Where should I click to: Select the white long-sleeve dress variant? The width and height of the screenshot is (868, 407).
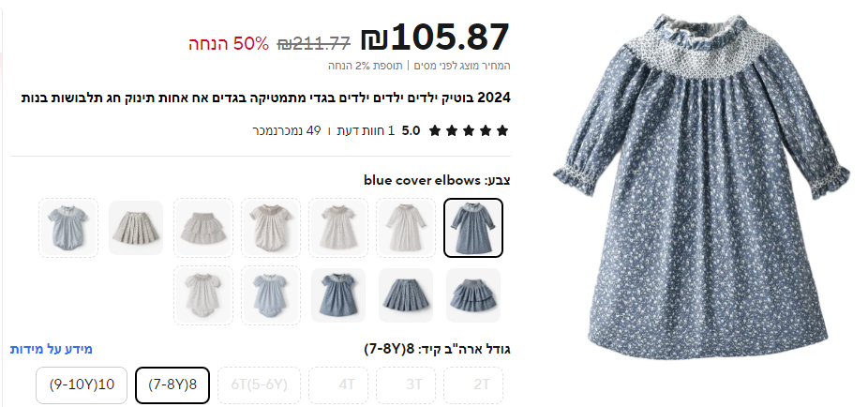point(406,228)
